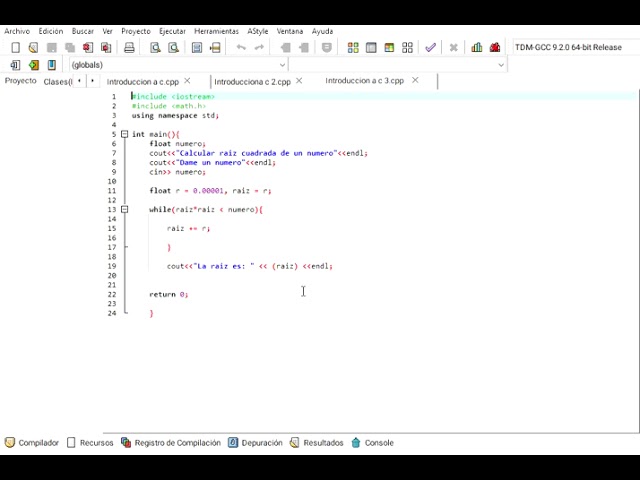Compile the program with the colored squares icon
The height and width of the screenshot is (480, 640).
click(353, 47)
